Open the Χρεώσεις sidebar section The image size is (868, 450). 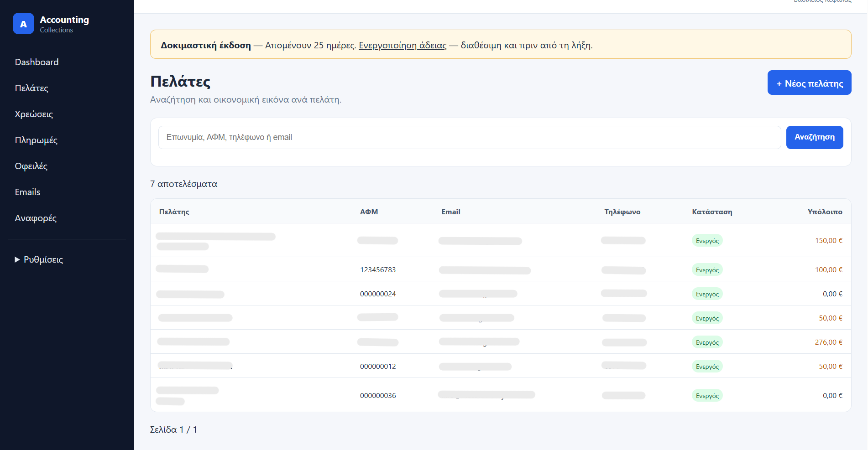[34, 114]
